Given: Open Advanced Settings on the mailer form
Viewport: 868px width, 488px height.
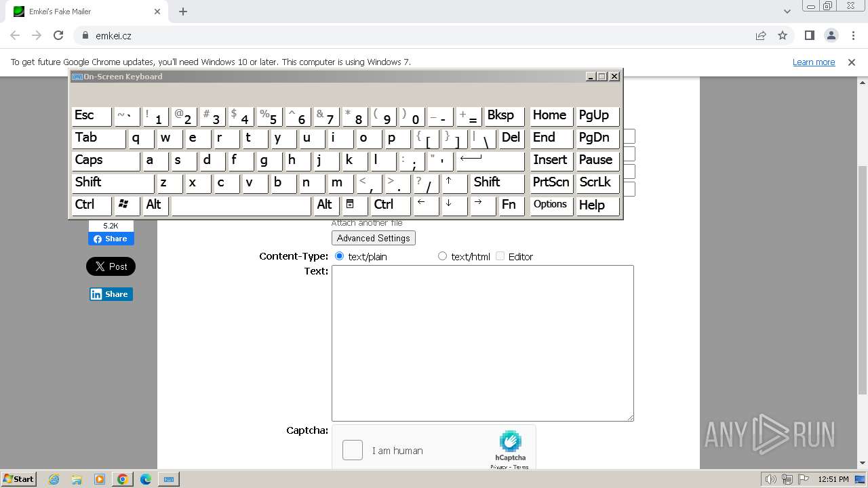Looking at the screenshot, I should [373, 238].
